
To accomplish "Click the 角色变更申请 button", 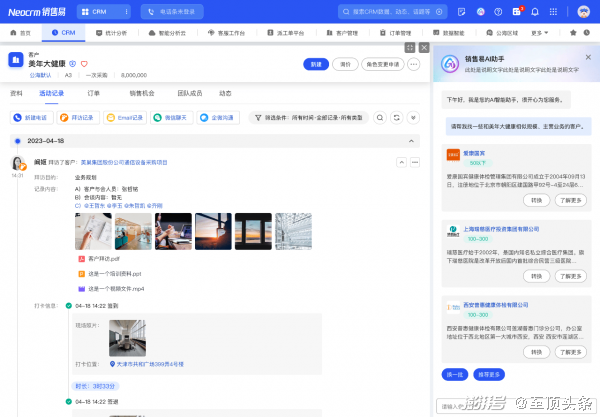I will pyautogui.click(x=383, y=64).
